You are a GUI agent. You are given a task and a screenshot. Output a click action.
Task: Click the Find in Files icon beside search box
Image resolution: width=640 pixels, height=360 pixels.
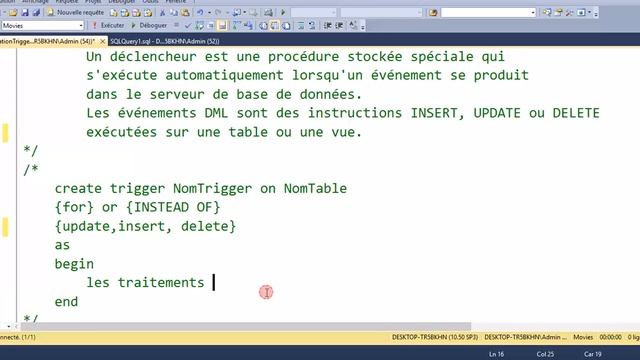click(x=433, y=13)
